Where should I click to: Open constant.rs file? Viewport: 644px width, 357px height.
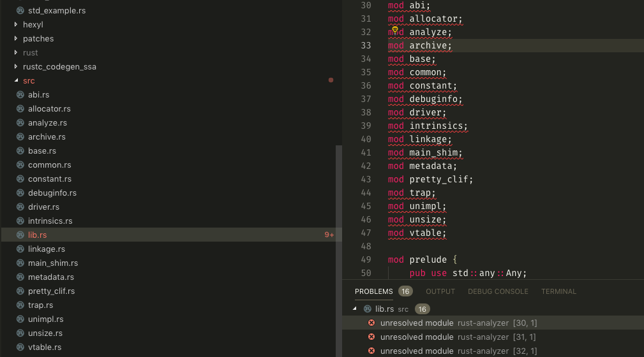[50, 179]
